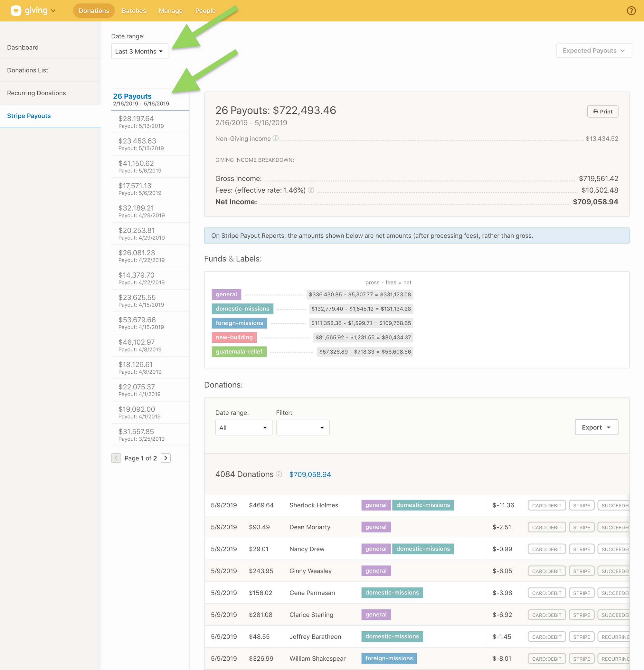Viewport: 644px width, 670px height.
Task: Go to next page of payouts
Action: tap(166, 458)
